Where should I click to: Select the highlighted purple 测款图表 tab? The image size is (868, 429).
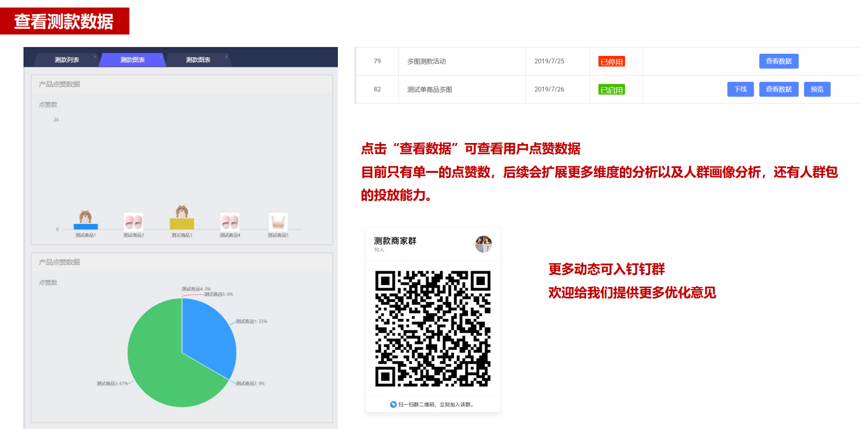point(133,60)
